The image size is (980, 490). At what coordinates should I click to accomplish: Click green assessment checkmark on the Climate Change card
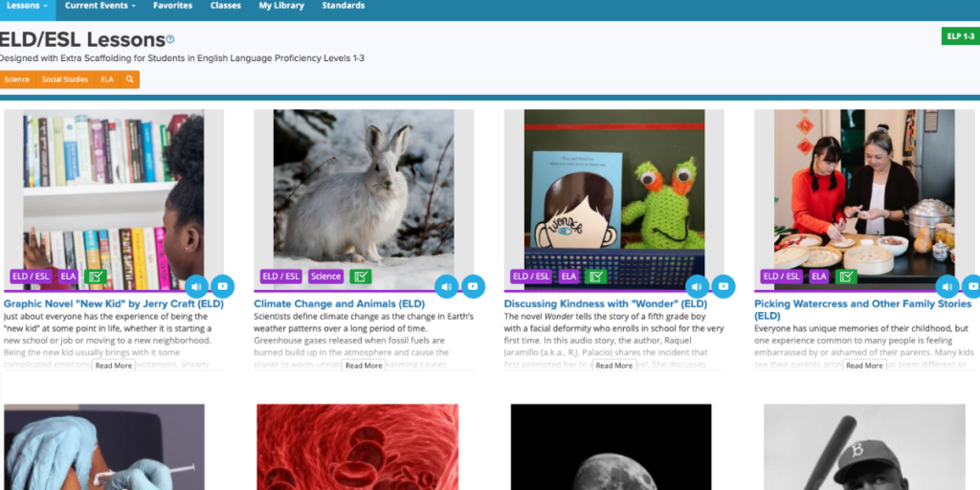(x=361, y=277)
